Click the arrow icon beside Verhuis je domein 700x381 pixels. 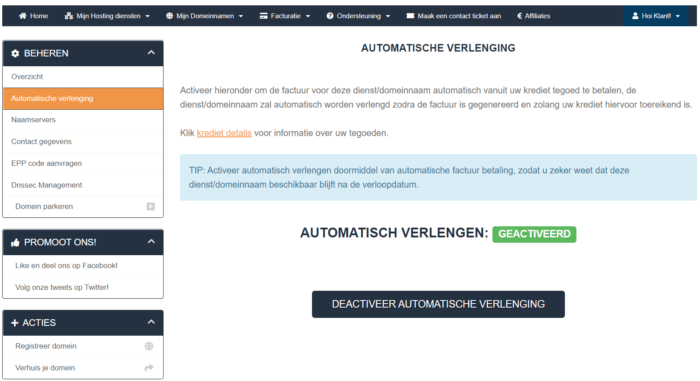pos(149,368)
